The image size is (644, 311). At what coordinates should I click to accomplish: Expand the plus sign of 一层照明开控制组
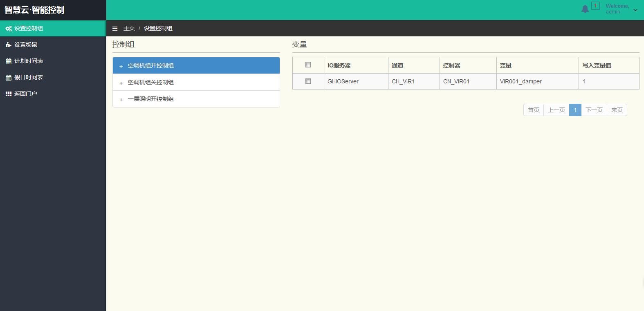(x=121, y=100)
